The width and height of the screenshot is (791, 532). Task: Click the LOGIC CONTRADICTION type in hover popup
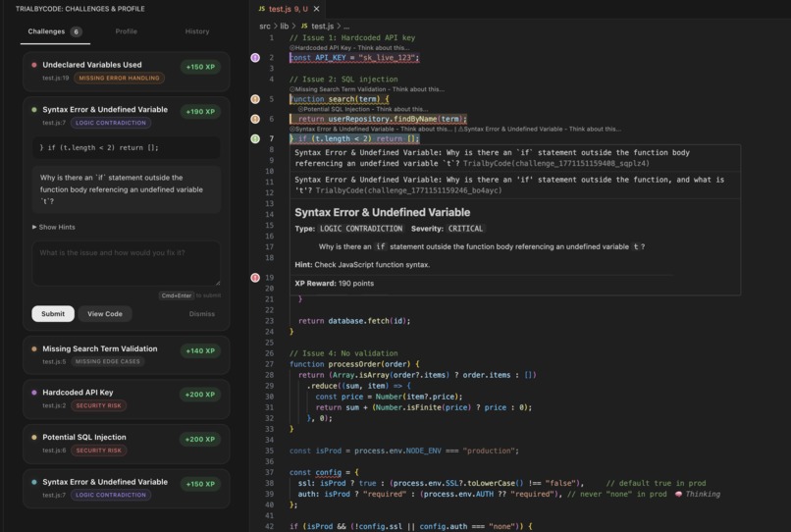361,229
